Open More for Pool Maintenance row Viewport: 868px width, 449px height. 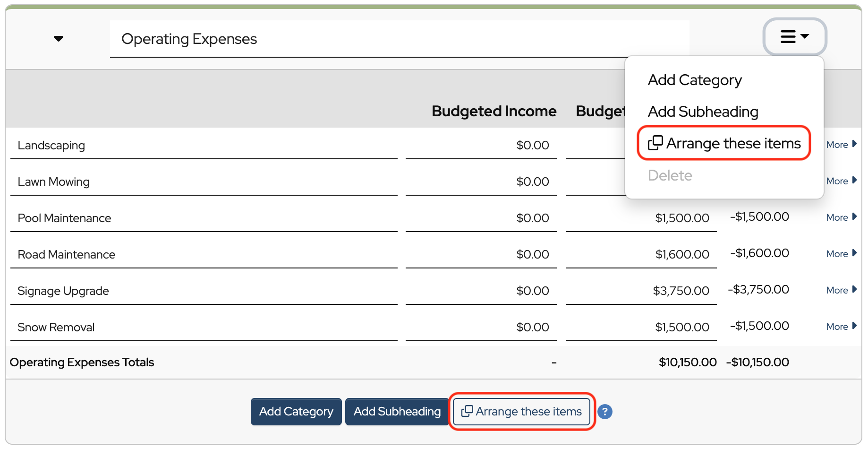point(841,217)
